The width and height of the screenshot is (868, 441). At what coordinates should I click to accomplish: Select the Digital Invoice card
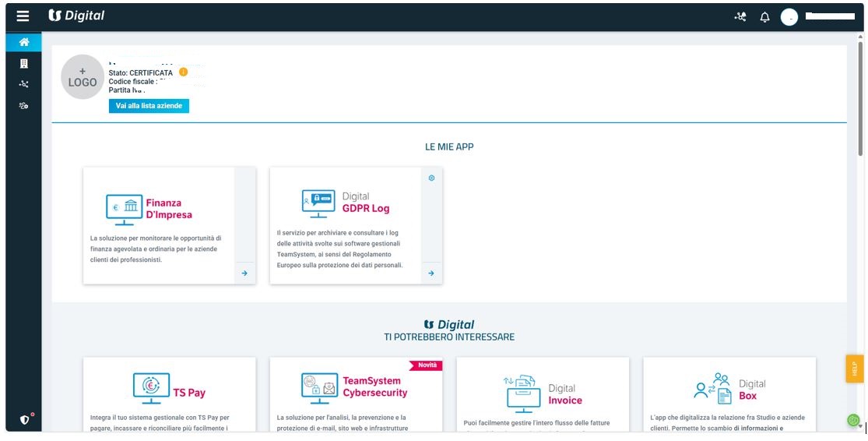click(x=543, y=393)
